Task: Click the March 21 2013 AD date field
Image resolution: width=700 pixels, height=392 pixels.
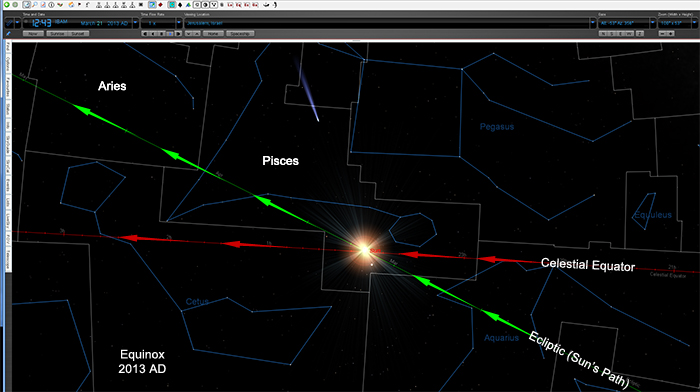Action: [104, 23]
